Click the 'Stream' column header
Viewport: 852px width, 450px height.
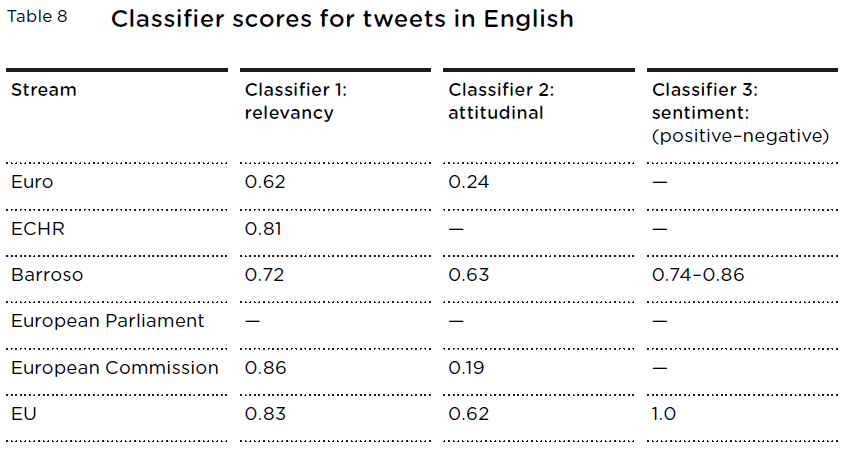[43, 90]
